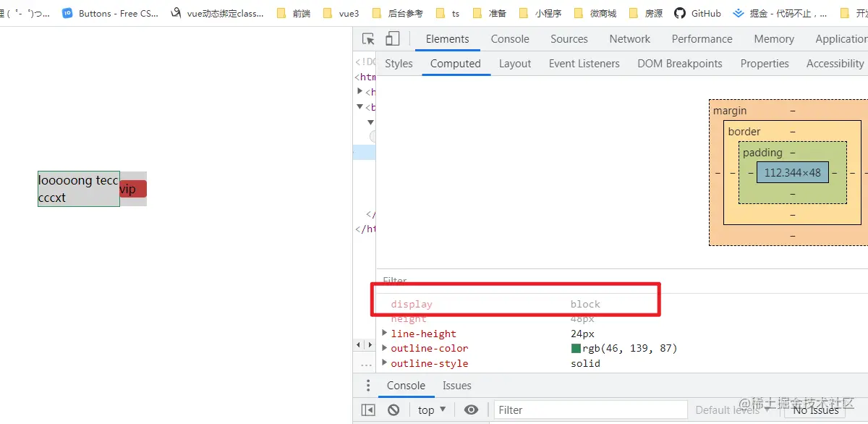This screenshot has height=424, width=868.
Task: Click the looooong tecc cccxt box
Action: pos(79,189)
